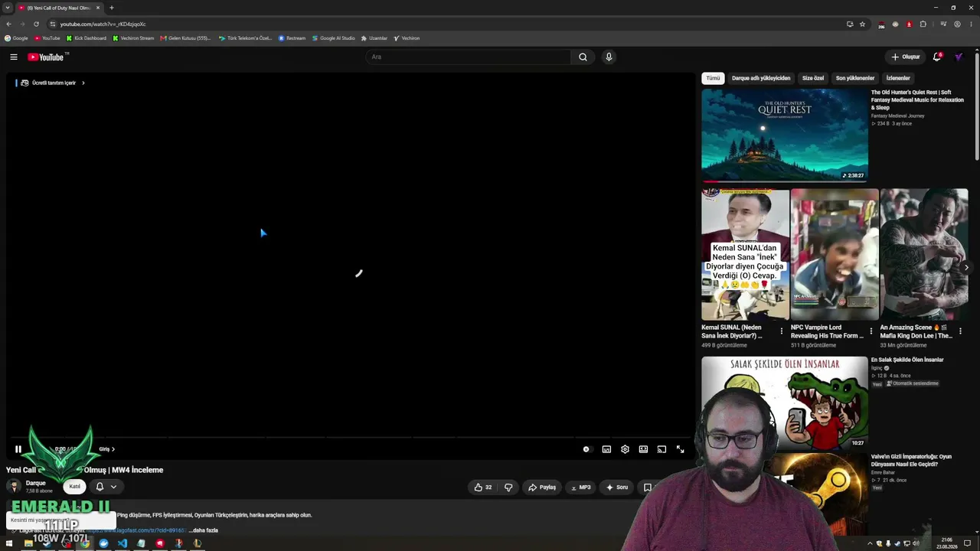Open the subscription notification bell dropdown

(x=106, y=487)
